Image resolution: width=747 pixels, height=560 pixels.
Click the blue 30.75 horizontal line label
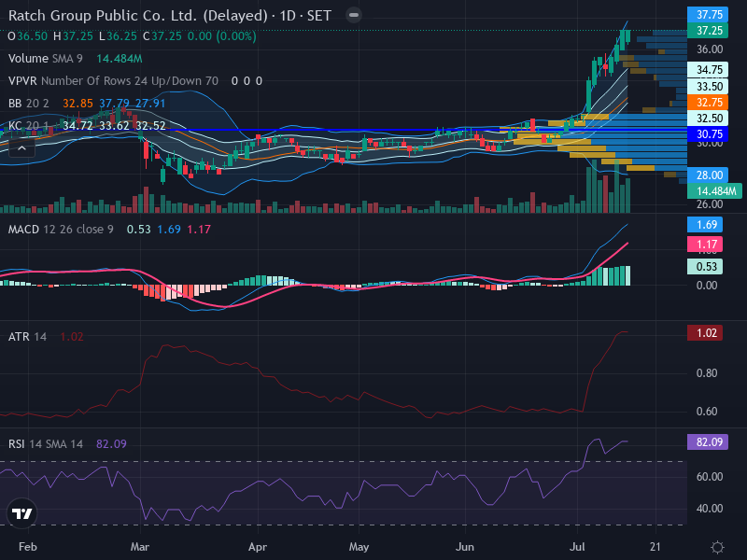707,134
